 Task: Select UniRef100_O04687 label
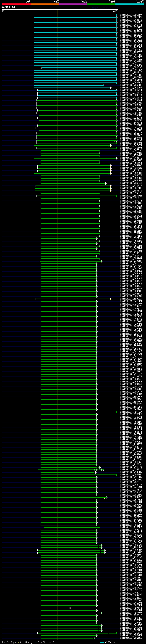(x=131, y=289)
